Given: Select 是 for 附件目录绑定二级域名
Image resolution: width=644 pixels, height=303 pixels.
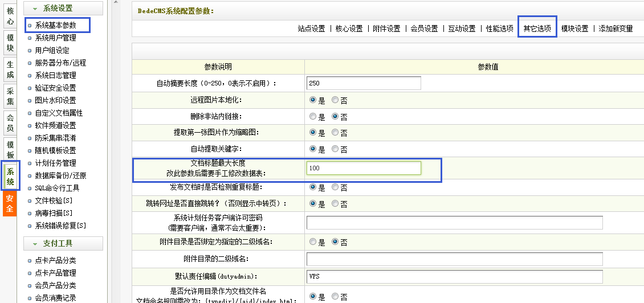Looking at the screenshot, I should tap(312, 241).
